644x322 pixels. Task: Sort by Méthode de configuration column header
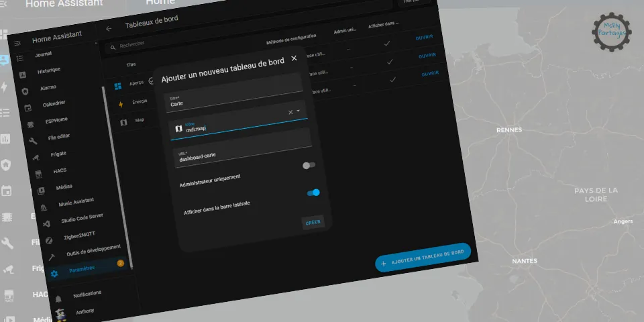291,39
